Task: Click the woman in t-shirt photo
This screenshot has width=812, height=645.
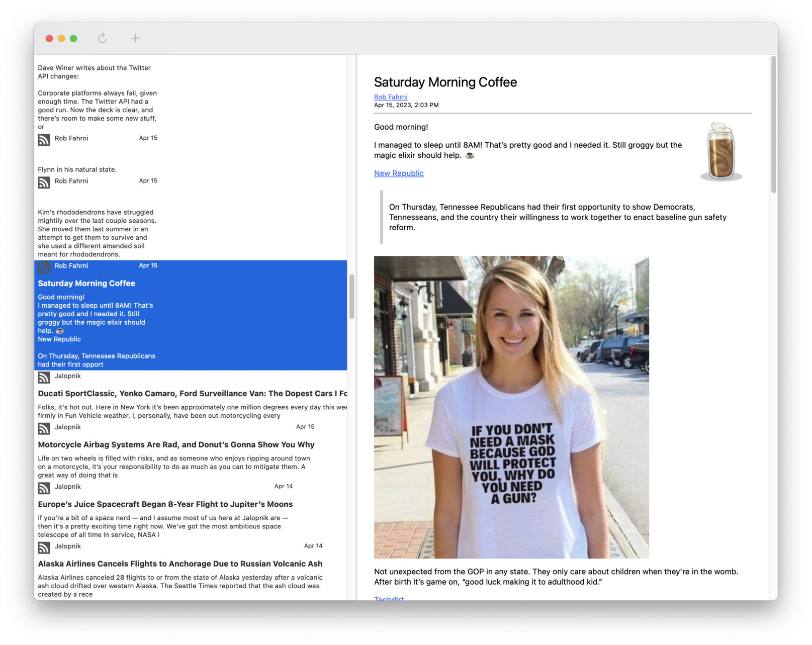Action: tap(511, 407)
